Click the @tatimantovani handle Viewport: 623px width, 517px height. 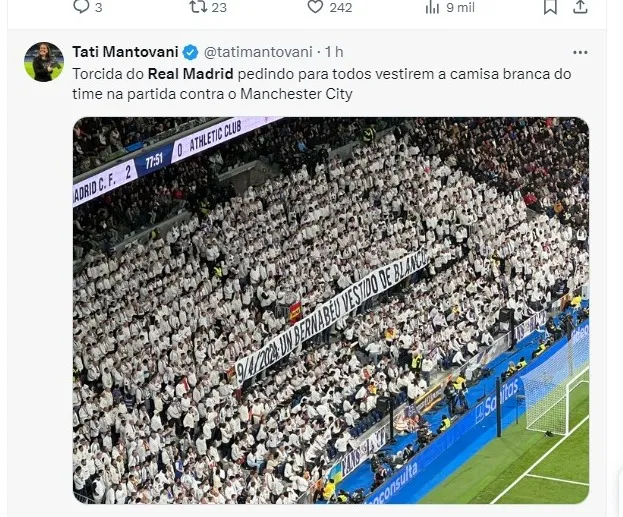pyautogui.click(x=256, y=52)
